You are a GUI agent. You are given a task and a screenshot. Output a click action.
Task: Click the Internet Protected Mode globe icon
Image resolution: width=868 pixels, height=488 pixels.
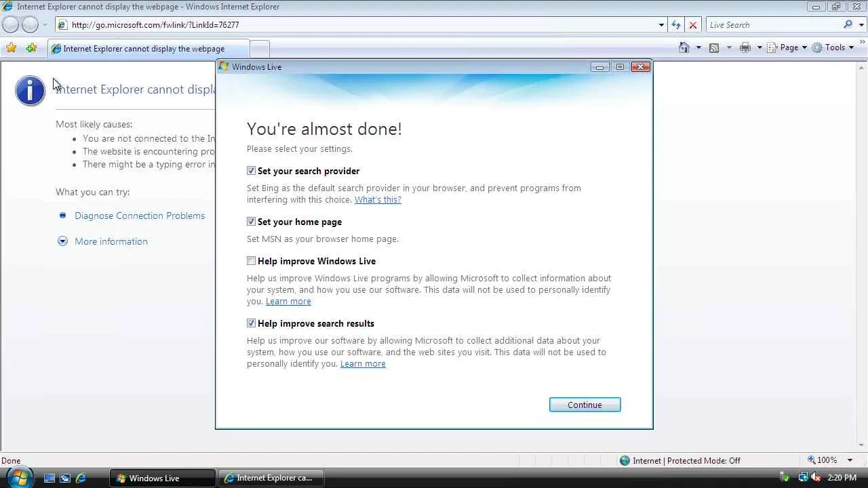click(625, 461)
